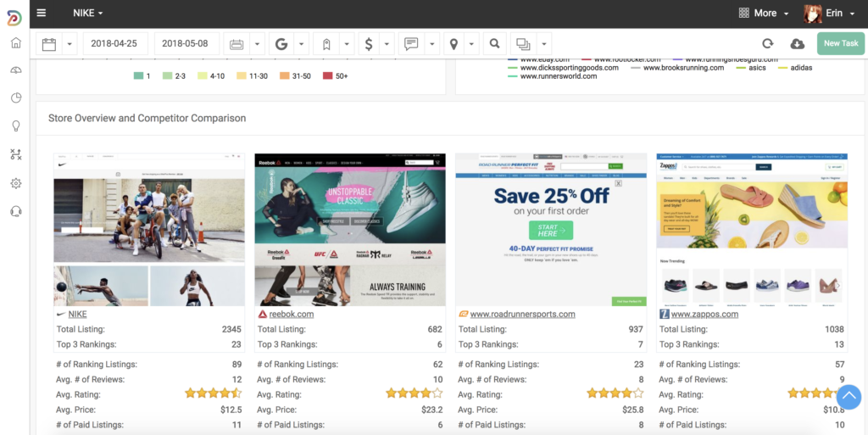This screenshot has height=435, width=868.
Task: Open the Erin user dropdown
Action: point(840,13)
